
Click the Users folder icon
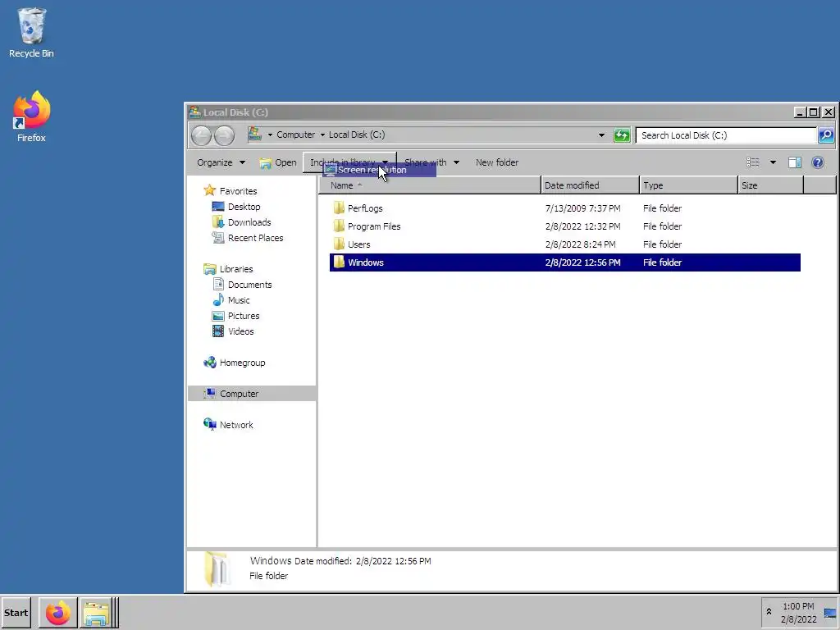tap(339, 244)
